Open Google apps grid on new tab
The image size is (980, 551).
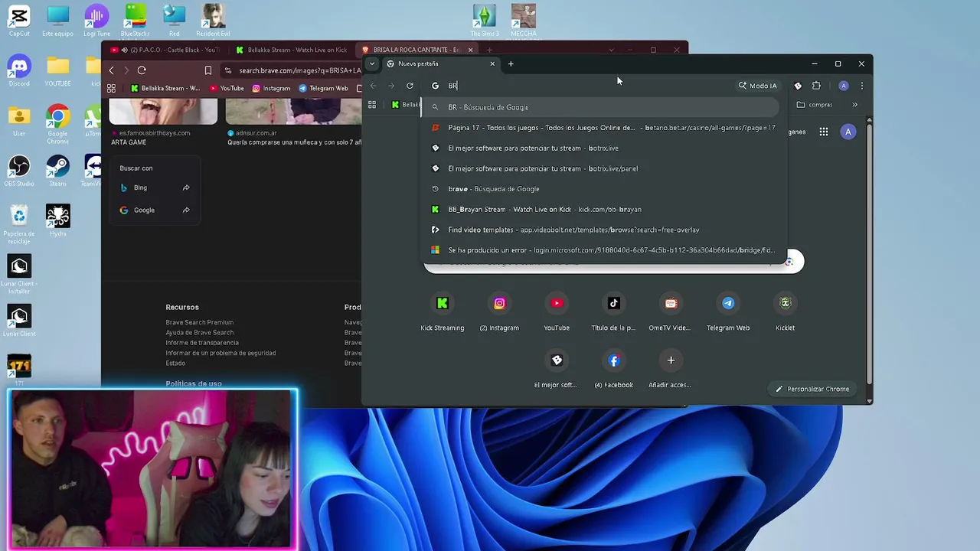pos(824,132)
